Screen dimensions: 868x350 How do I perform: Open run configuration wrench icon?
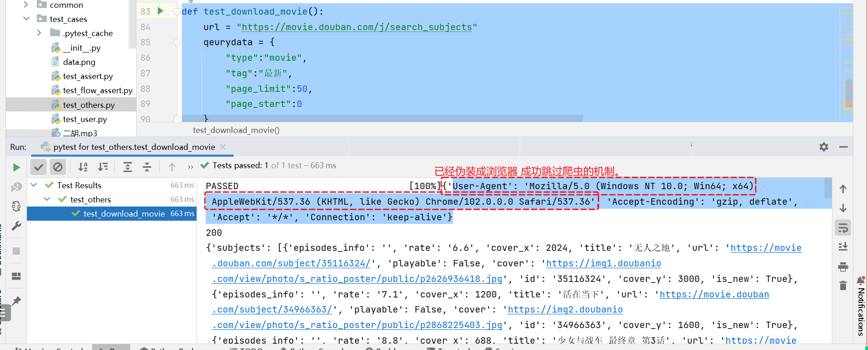[16, 226]
